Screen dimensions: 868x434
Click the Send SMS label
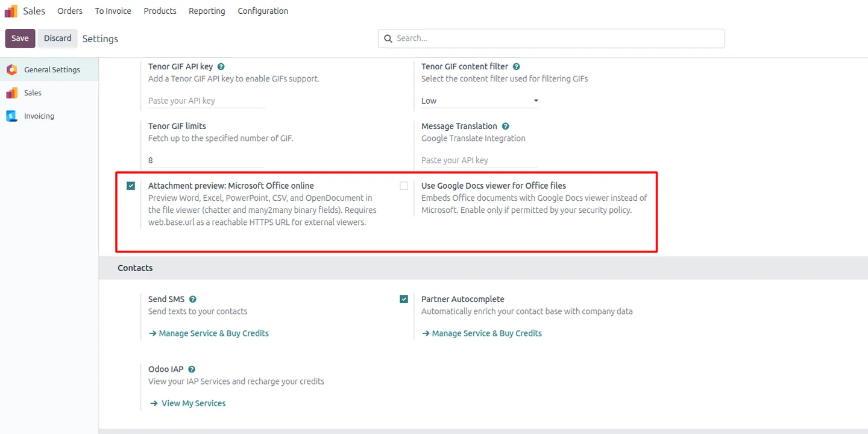point(166,300)
